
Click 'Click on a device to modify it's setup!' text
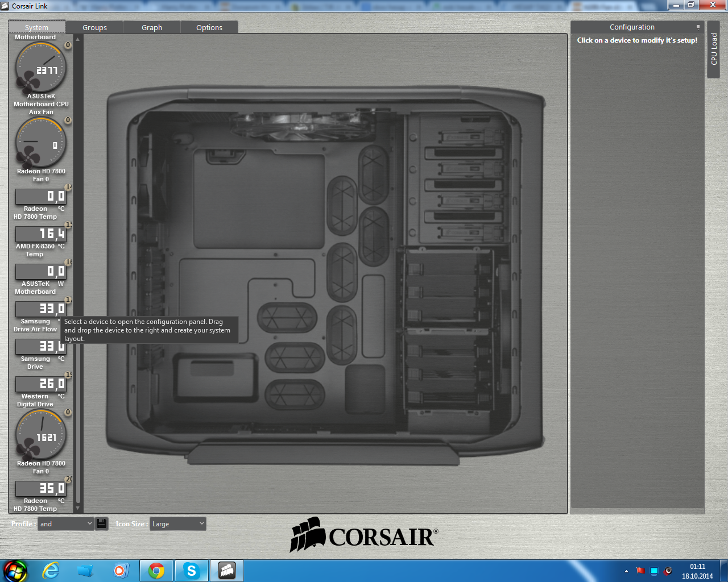tap(637, 40)
